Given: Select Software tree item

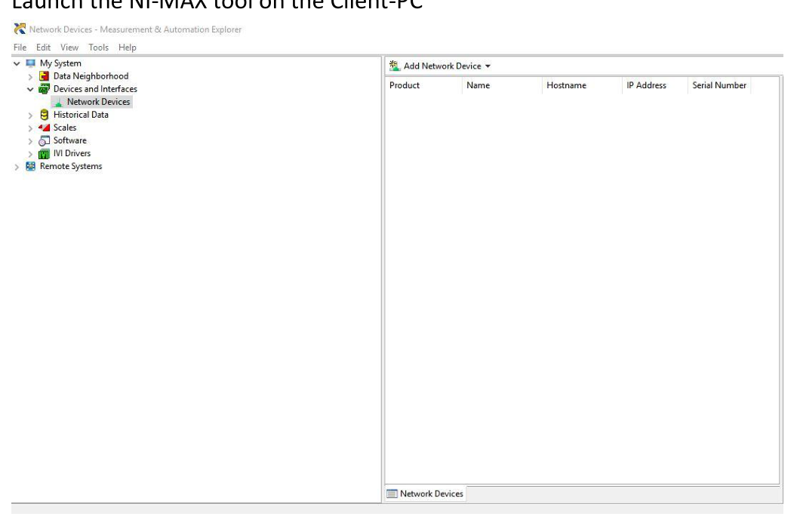Looking at the screenshot, I should coord(69,140).
